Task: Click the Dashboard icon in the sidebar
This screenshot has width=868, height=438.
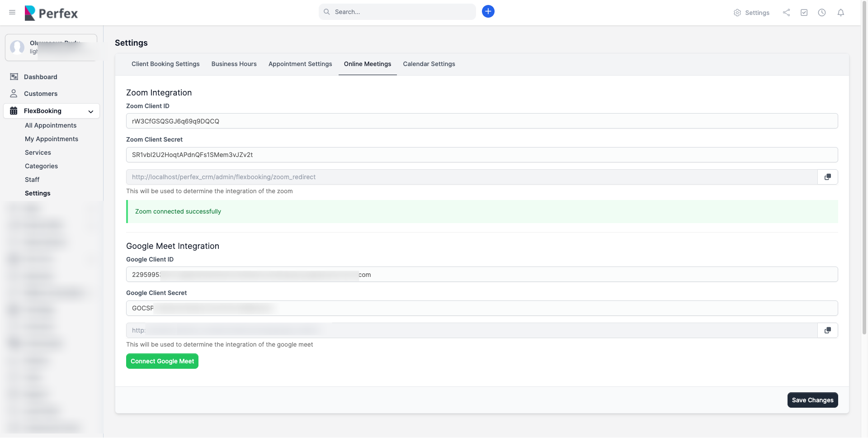Action: click(x=14, y=77)
